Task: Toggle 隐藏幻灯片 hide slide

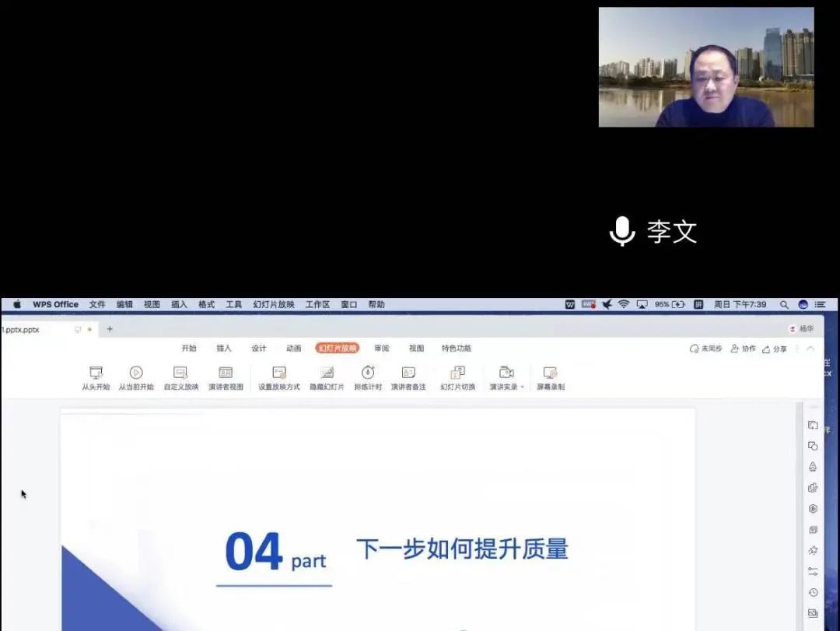Action: [327, 373]
